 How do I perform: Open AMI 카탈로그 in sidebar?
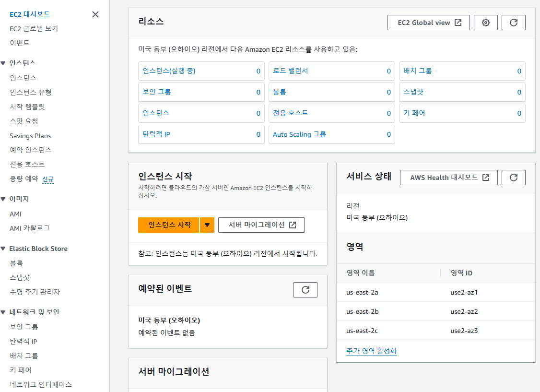(x=30, y=228)
